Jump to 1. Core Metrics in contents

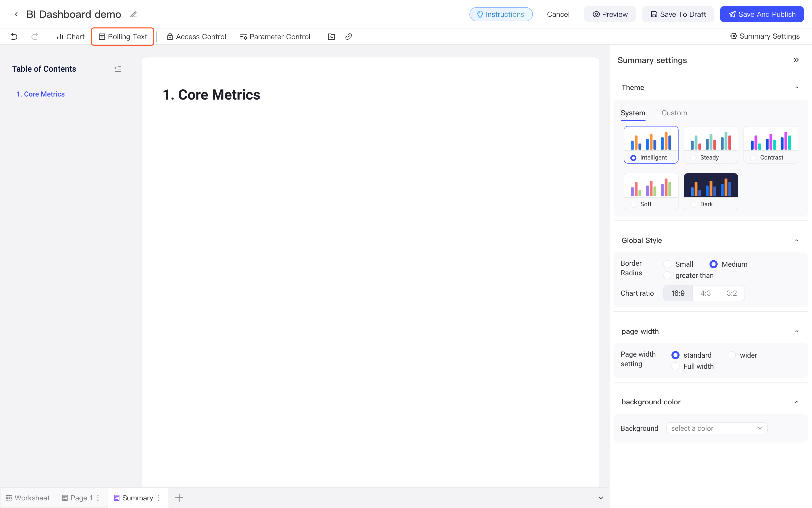[41, 94]
